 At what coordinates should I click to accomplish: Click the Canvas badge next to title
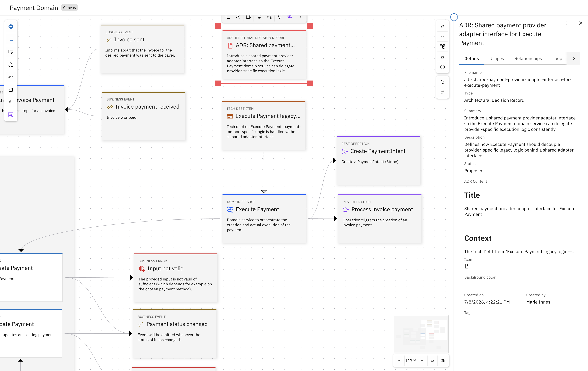coord(69,8)
